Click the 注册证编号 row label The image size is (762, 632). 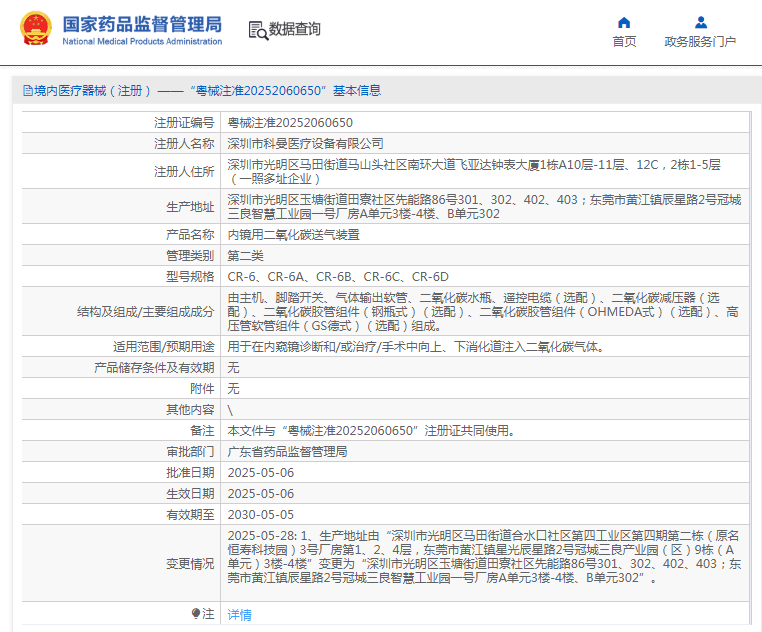(184, 123)
